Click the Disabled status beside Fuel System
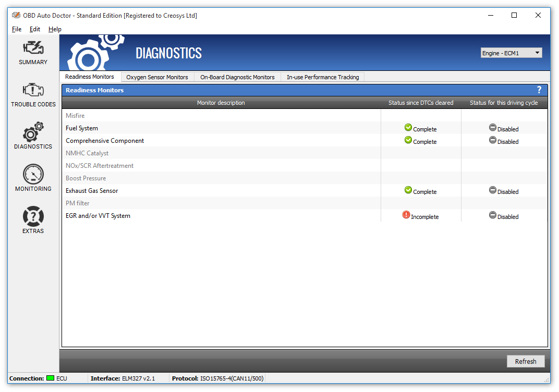Screen dimensions: 559x392 click(x=503, y=129)
